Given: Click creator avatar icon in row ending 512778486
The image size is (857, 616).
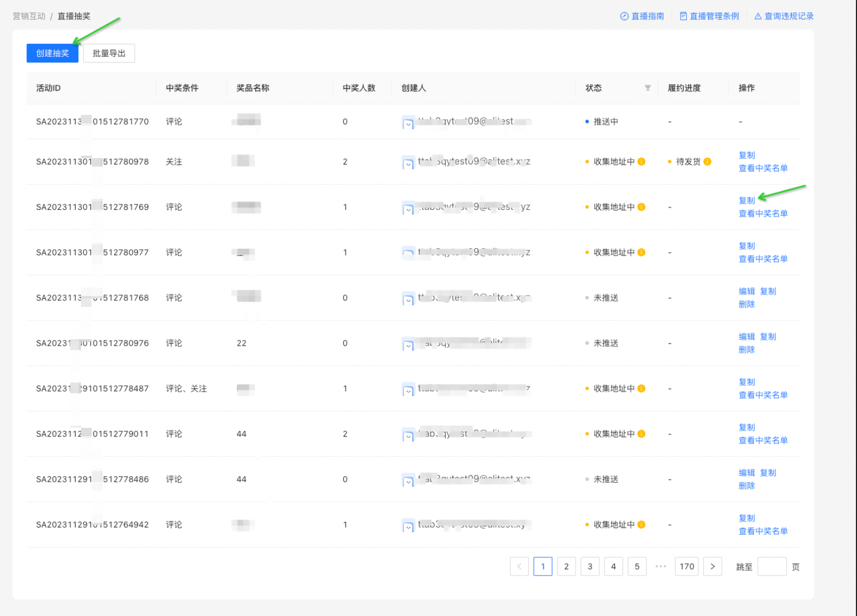Looking at the screenshot, I should pyautogui.click(x=409, y=480).
